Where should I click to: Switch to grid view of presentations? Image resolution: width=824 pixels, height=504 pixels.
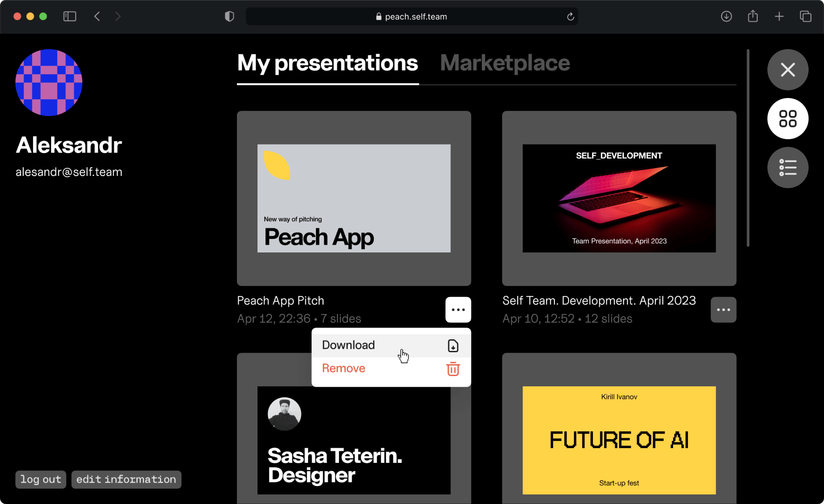coord(788,119)
